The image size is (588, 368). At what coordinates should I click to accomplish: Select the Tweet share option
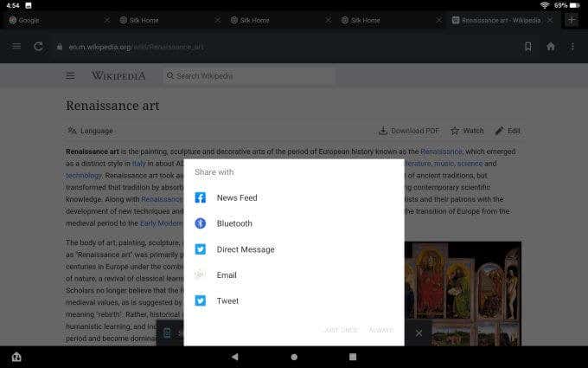294,300
